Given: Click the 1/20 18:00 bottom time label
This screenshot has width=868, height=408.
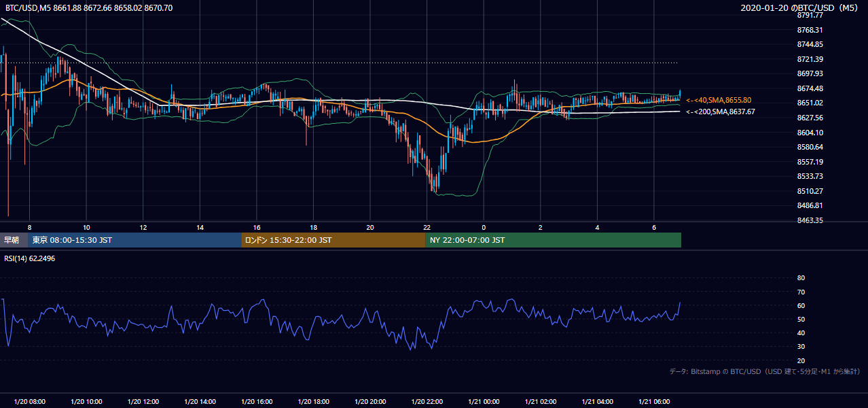Looking at the screenshot, I should [x=313, y=402].
